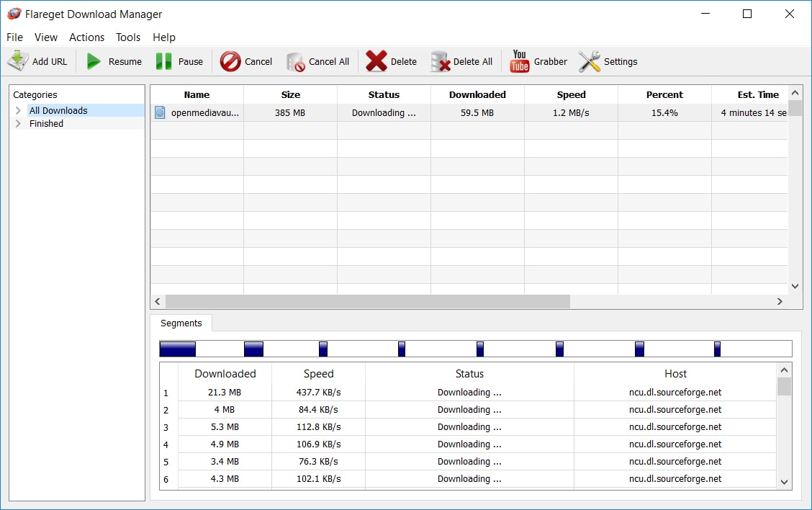Expand the All Downloads category
This screenshot has height=510, width=812.
click(x=18, y=110)
